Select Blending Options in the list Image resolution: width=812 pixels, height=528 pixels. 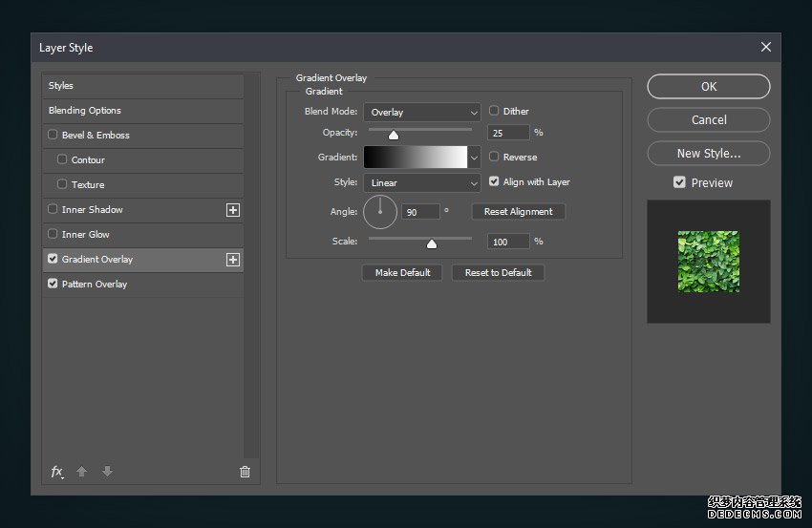click(143, 111)
